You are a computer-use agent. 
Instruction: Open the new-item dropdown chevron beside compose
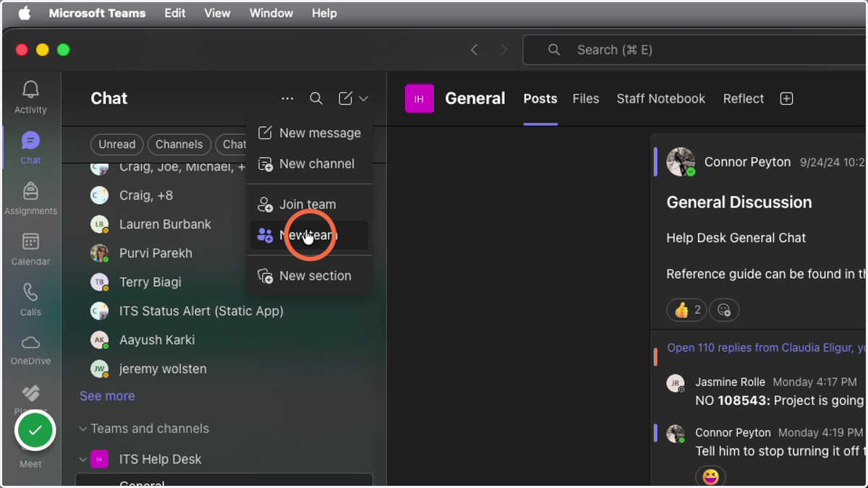(363, 98)
